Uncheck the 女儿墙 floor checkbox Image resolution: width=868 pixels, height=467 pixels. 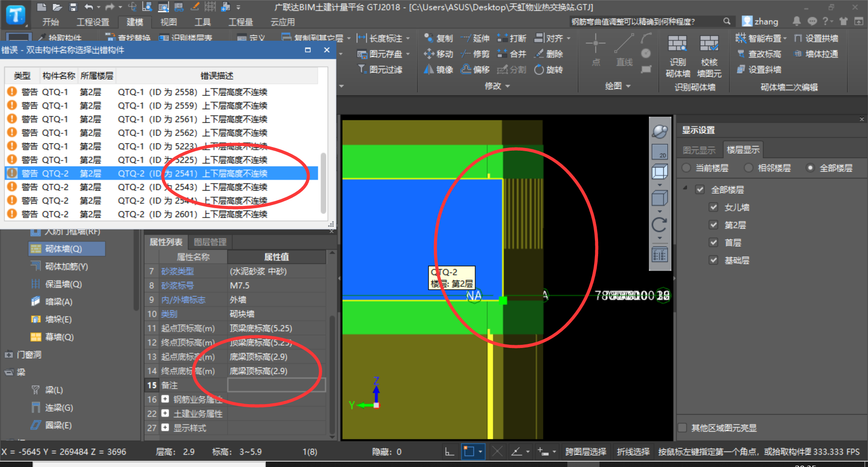714,207
